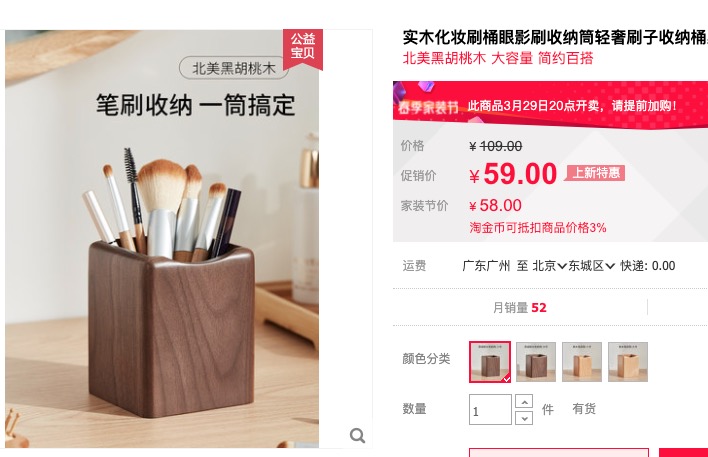
Task: Click the product title text
Action: (x=555, y=37)
